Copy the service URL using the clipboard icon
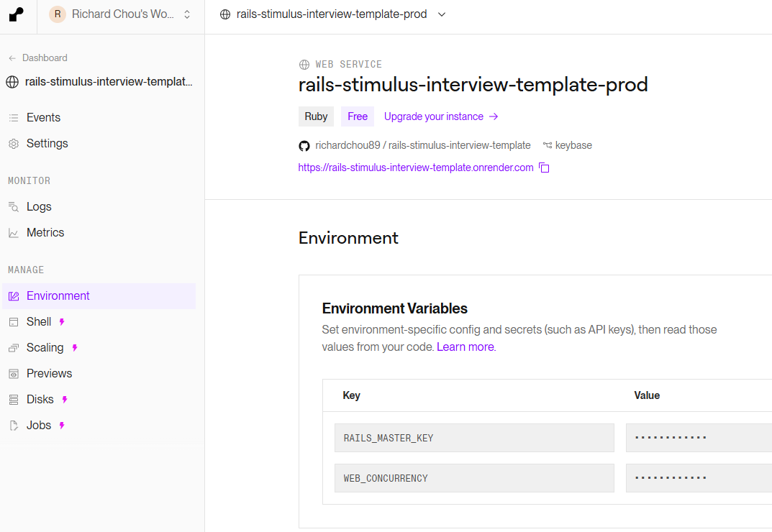772x532 pixels. (x=544, y=167)
